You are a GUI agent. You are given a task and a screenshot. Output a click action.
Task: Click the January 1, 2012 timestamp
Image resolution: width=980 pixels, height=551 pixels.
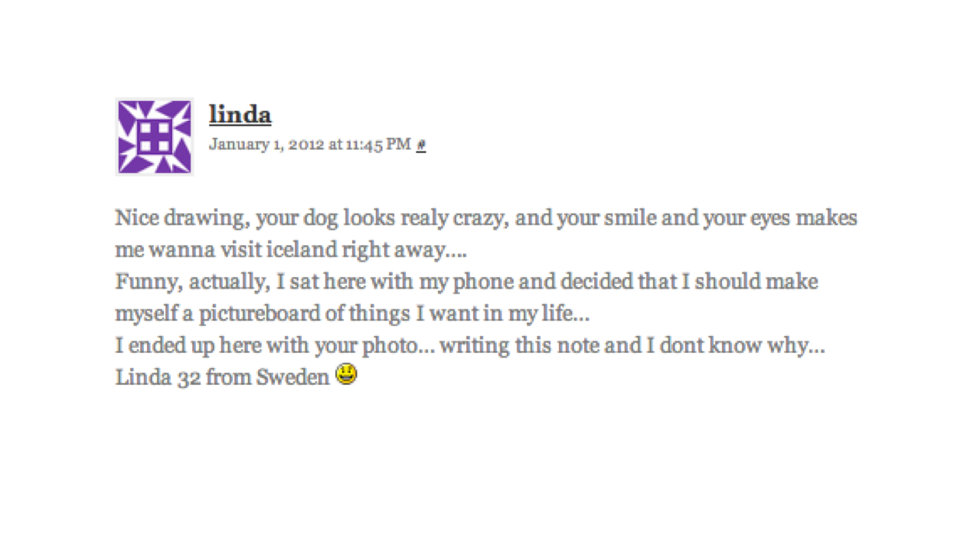pyautogui.click(x=266, y=144)
